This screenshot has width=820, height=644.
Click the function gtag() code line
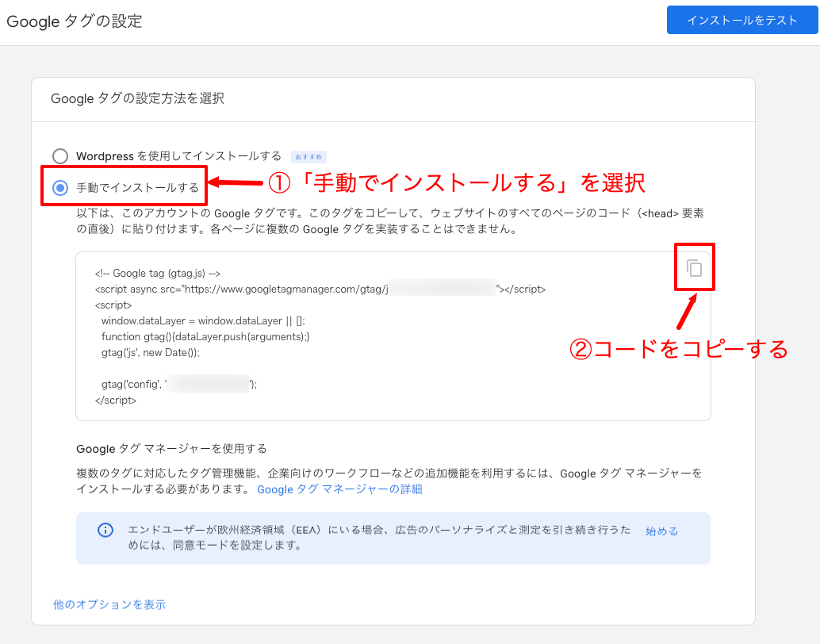coord(205,336)
